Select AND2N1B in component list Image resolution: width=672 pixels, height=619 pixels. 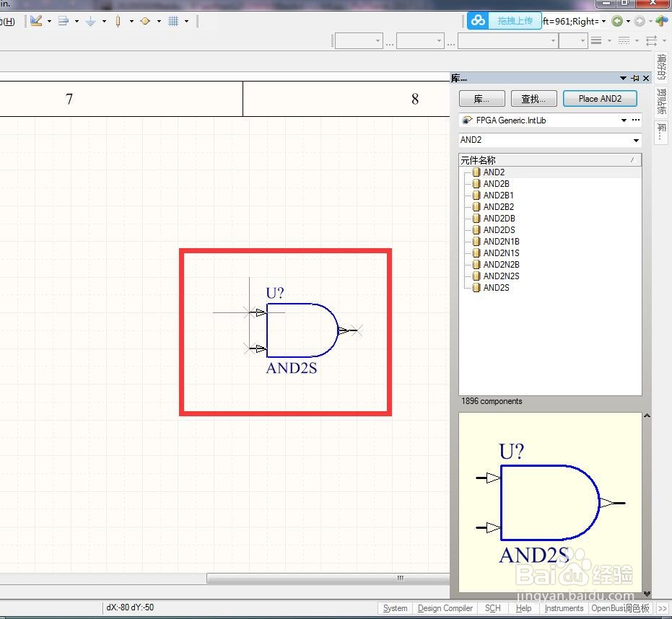click(502, 242)
